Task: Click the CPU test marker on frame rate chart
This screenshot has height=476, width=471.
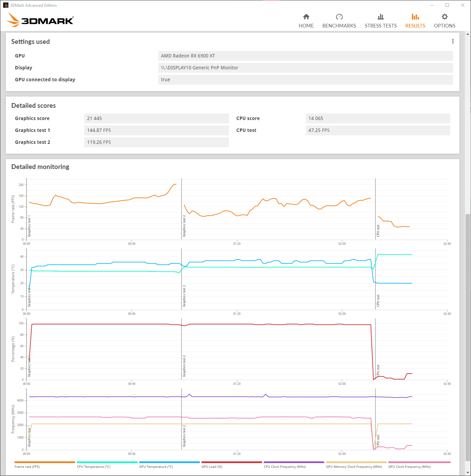Action: 378,231
